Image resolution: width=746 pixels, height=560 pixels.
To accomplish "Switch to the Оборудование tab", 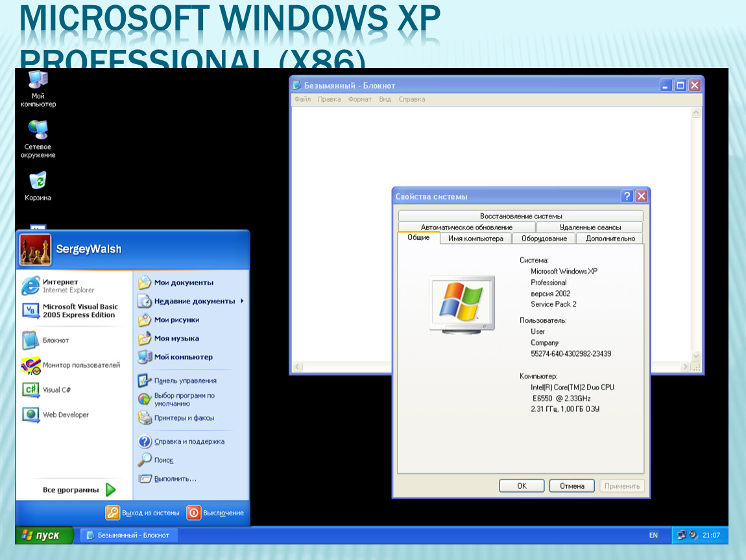I will pyautogui.click(x=544, y=238).
